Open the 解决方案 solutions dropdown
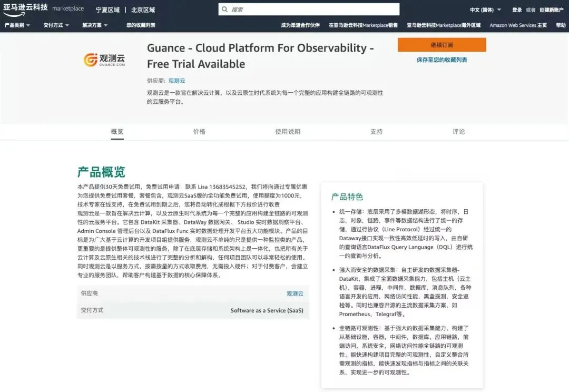569x392 pixels. click(x=94, y=24)
